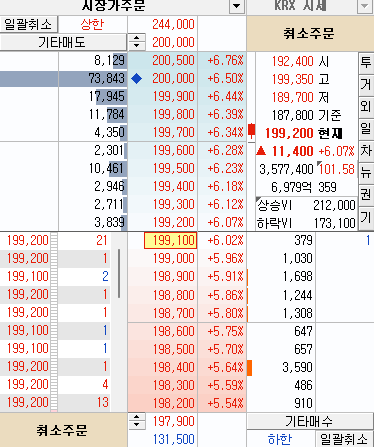Click the 73,843 ask volume

[107, 78]
